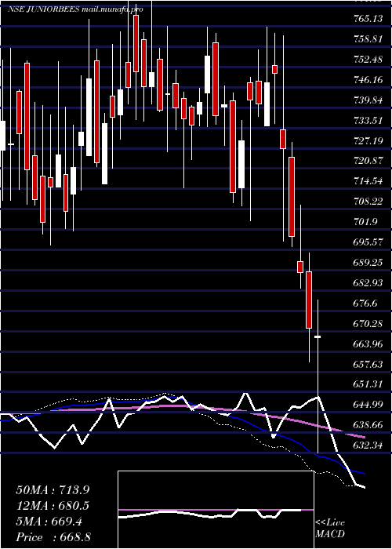The height and width of the screenshot is (549, 392).
Task: Click the 720.87 price axis label
Action: coord(368,161)
